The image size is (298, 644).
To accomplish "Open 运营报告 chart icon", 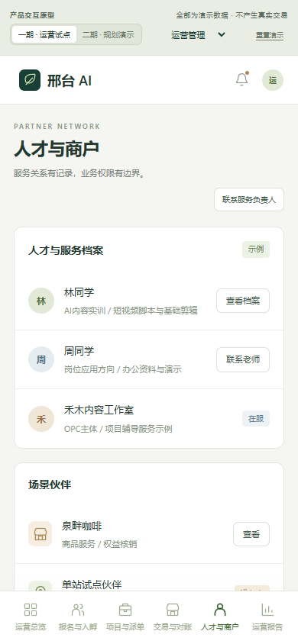I will 267,610.
